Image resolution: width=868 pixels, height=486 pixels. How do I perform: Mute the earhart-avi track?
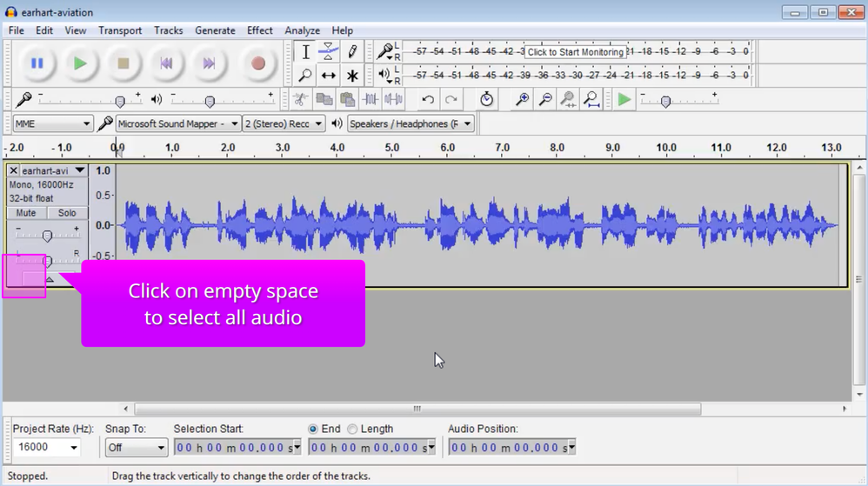pyautogui.click(x=26, y=213)
